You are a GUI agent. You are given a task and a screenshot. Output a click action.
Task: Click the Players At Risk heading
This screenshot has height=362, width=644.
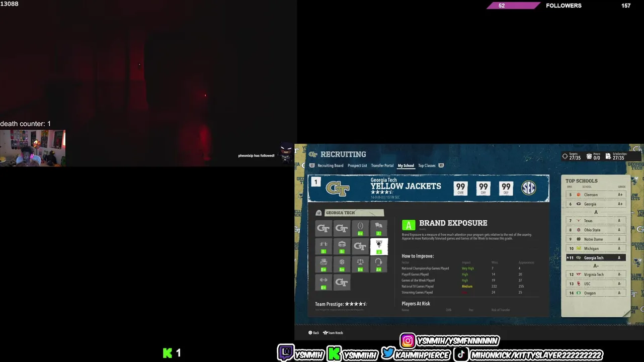[416, 304]
